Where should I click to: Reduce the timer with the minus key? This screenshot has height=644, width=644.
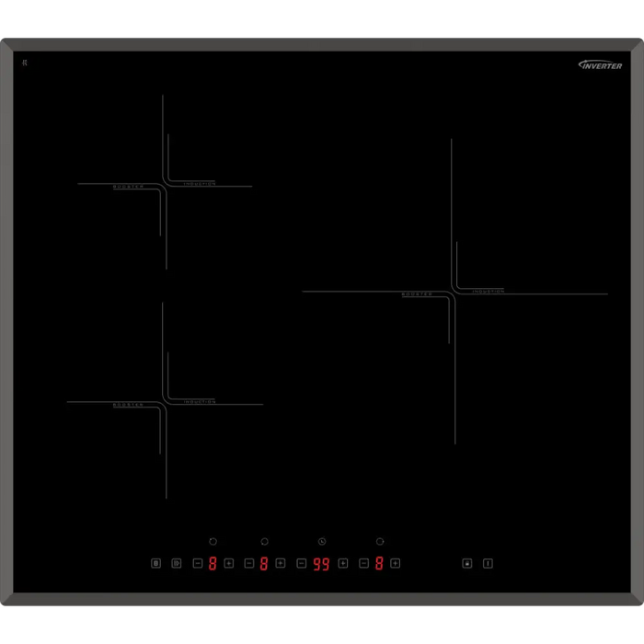click(x=301, y=563)
